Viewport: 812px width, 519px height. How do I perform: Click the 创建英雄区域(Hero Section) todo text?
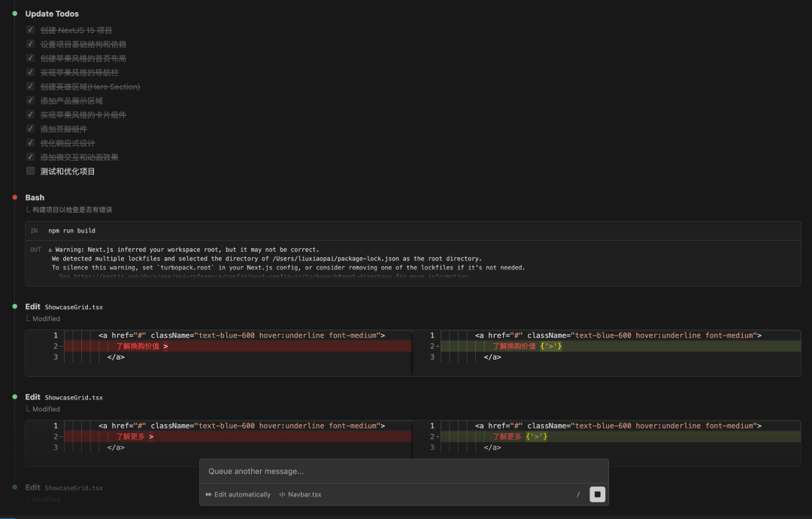[90, 86]
